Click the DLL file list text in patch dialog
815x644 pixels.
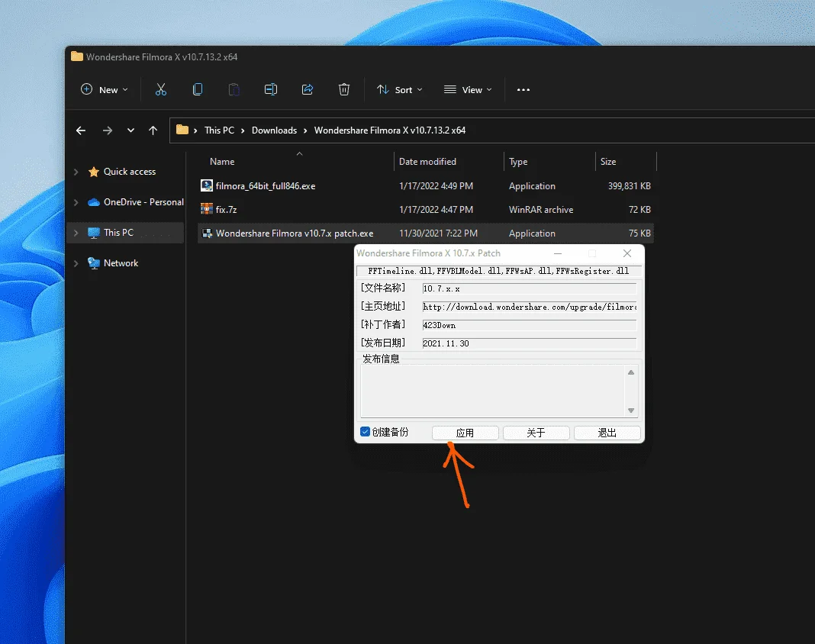[498, 271]
